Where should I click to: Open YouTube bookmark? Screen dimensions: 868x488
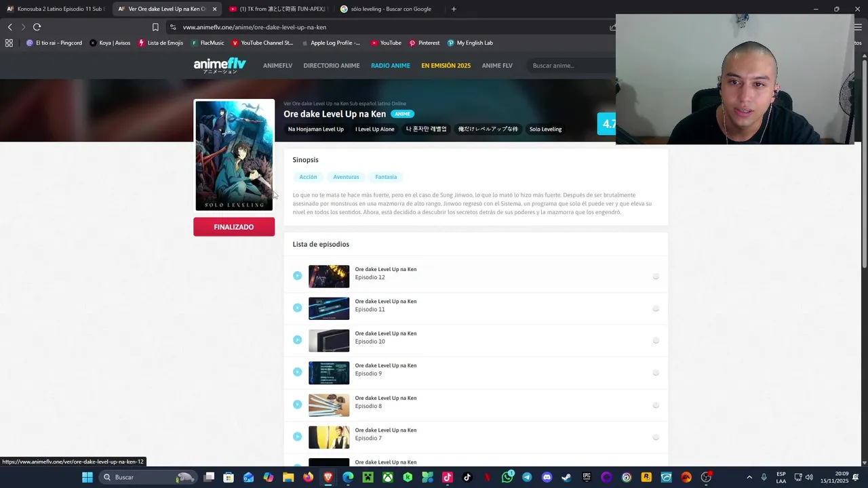(386, 43)
